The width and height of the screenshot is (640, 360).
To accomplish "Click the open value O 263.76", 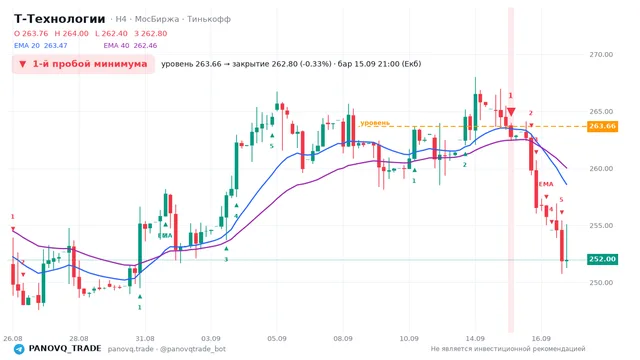I will click(31, 33).
